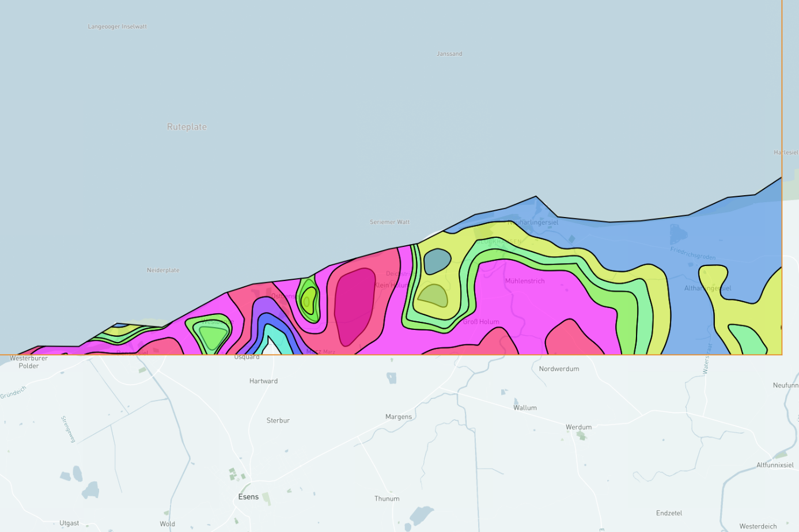Click the Altfunnixsiel label
The image size is (799, 532).
tap(775, 465)
